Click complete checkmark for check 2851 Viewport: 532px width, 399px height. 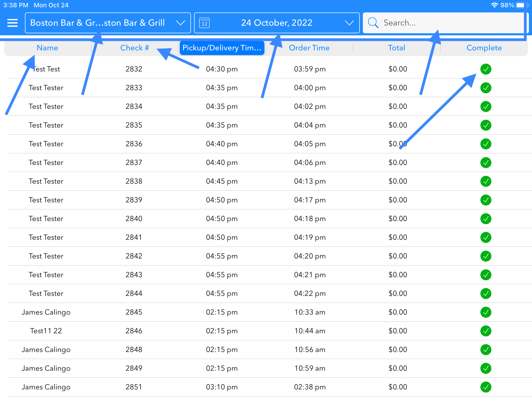pyautogui.click(x=486, y=387)
